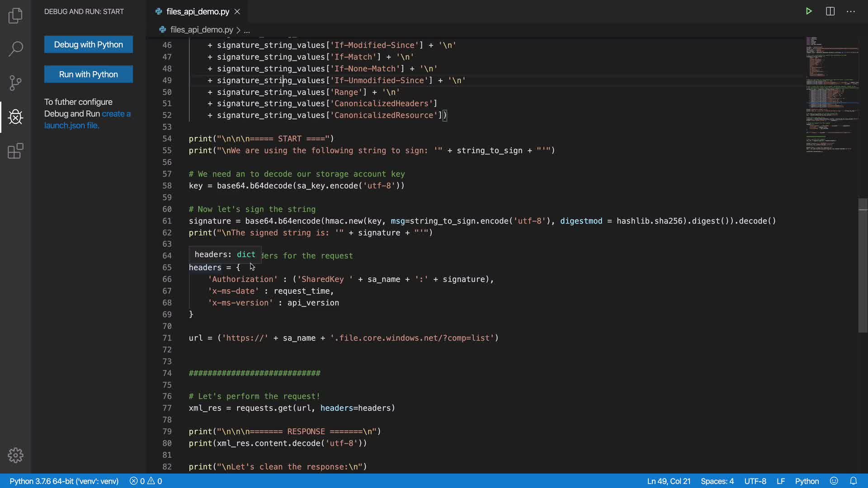Open the Explorer view in activity bar
The image size is (868, 488).
(15, 15)
